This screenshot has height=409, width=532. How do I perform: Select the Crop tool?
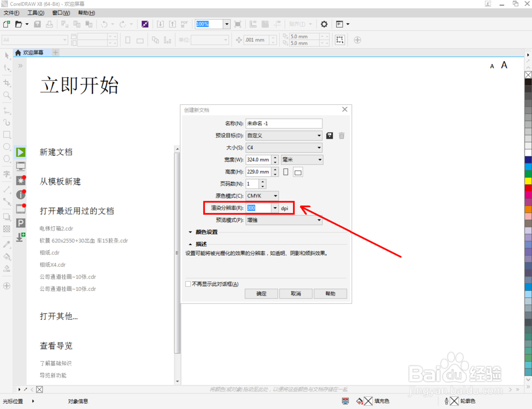7,83
